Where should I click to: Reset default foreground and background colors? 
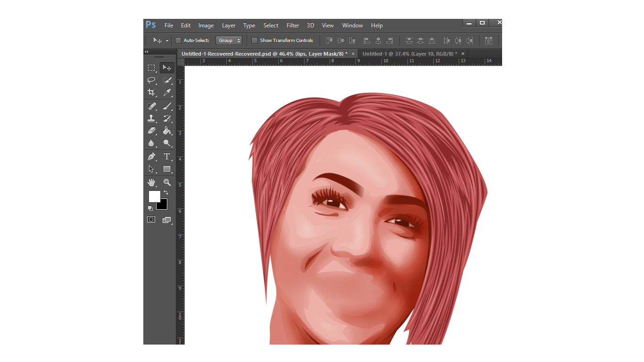(150, 208)
